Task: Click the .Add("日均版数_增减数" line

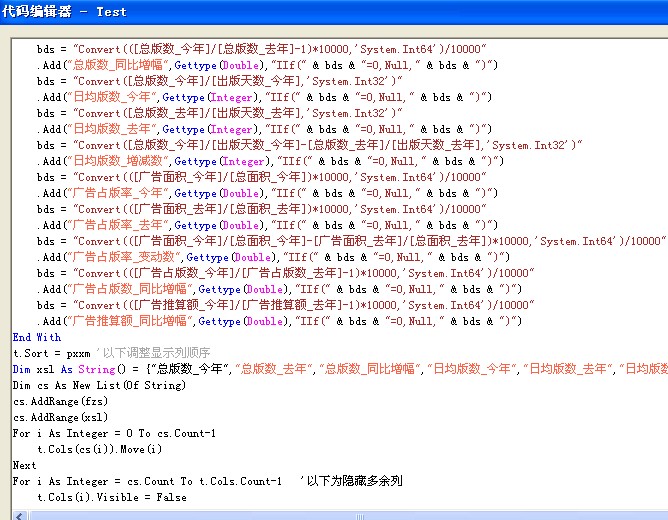Action: (270, 161)
